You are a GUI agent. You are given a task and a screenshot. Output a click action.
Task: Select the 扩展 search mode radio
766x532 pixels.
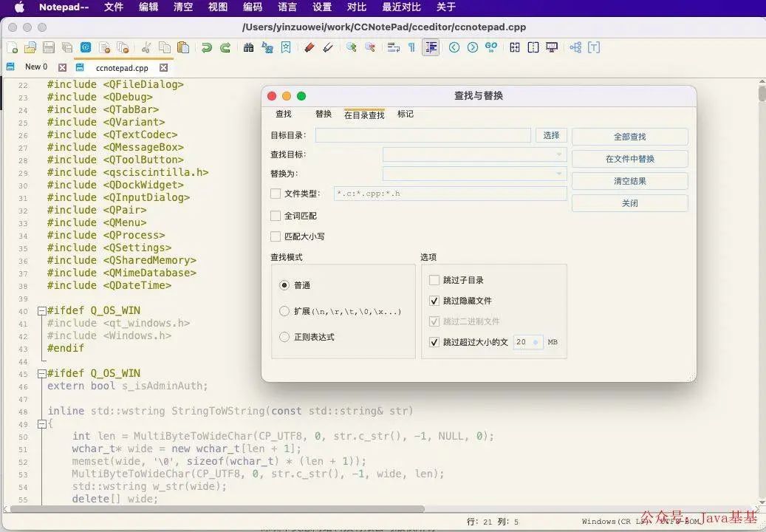click(284, 311)
